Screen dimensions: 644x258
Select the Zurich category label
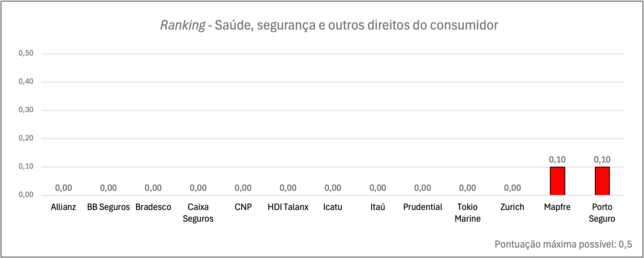512,207
